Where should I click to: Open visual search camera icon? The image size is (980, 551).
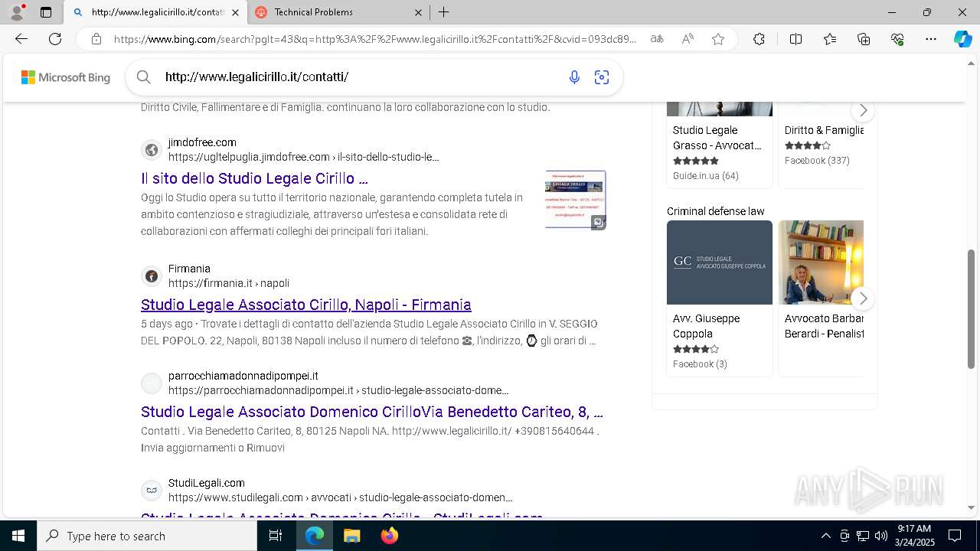coord(602,77)
